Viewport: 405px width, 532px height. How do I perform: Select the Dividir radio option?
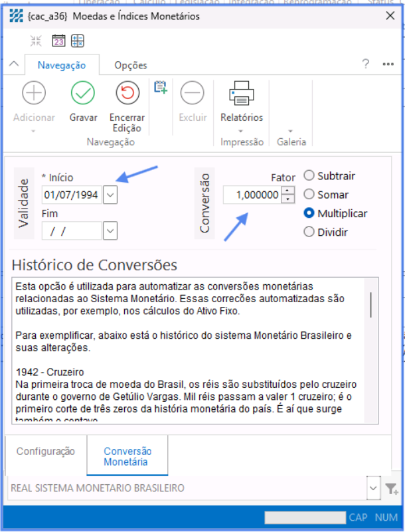309,232
